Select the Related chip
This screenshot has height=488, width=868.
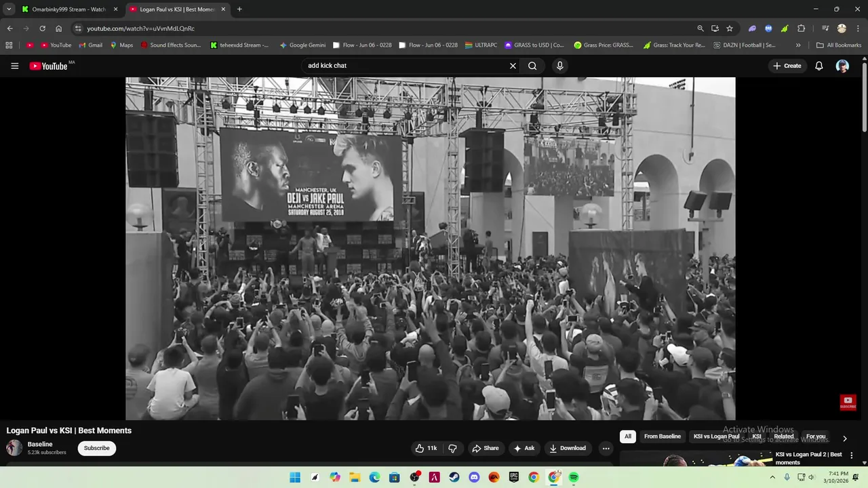point(784,436)
